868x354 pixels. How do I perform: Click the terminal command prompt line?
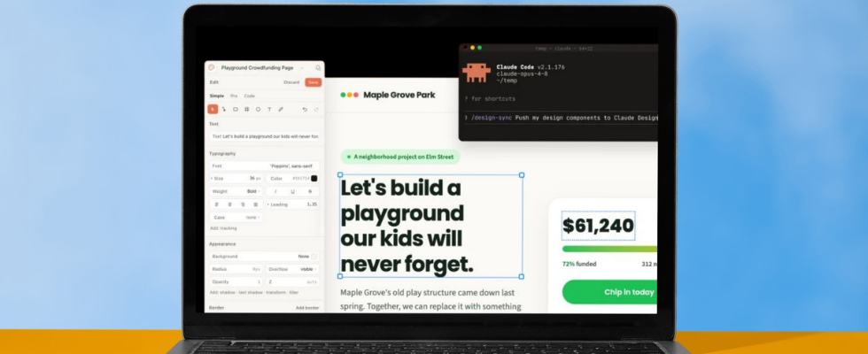pyautogui.click(x=561, y=118)
